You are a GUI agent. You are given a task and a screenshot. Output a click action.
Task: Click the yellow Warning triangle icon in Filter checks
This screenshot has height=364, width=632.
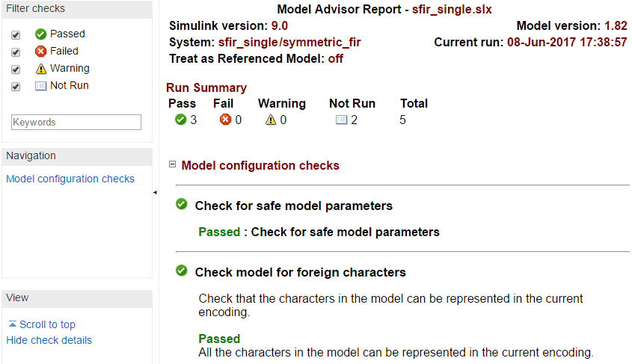pyautogui.click(x=40, y=69)
